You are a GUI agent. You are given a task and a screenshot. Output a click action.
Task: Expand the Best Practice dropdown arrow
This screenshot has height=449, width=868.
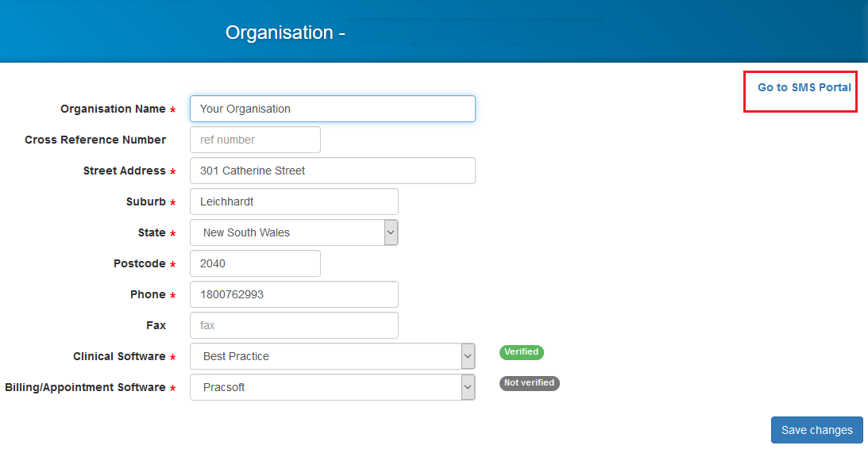469,357
